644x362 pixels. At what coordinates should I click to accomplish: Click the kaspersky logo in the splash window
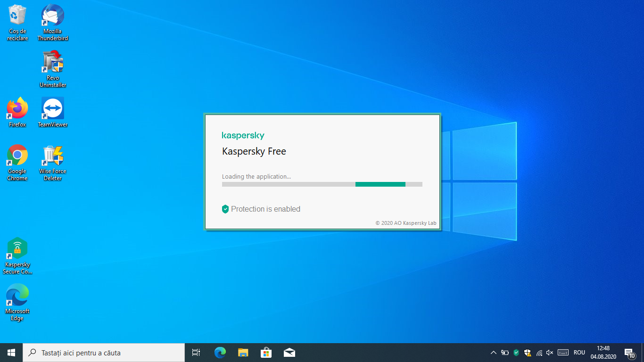243,136
